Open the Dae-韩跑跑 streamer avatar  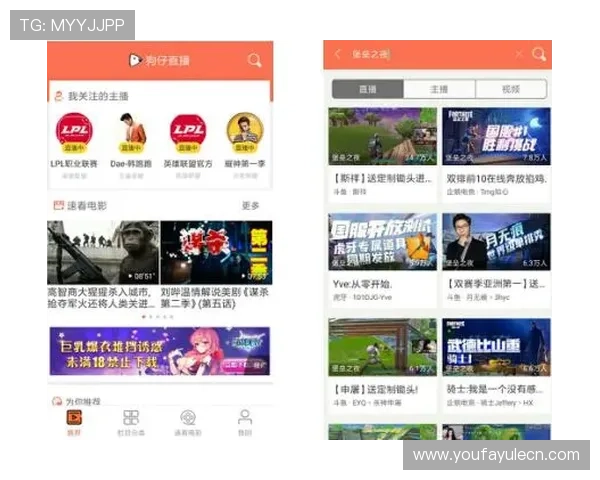click(131, 131)
